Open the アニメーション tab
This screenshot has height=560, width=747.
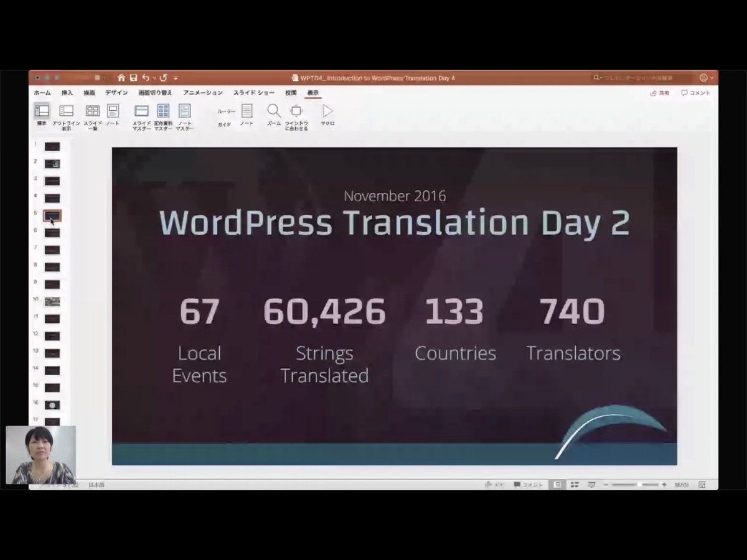(203, 93)
